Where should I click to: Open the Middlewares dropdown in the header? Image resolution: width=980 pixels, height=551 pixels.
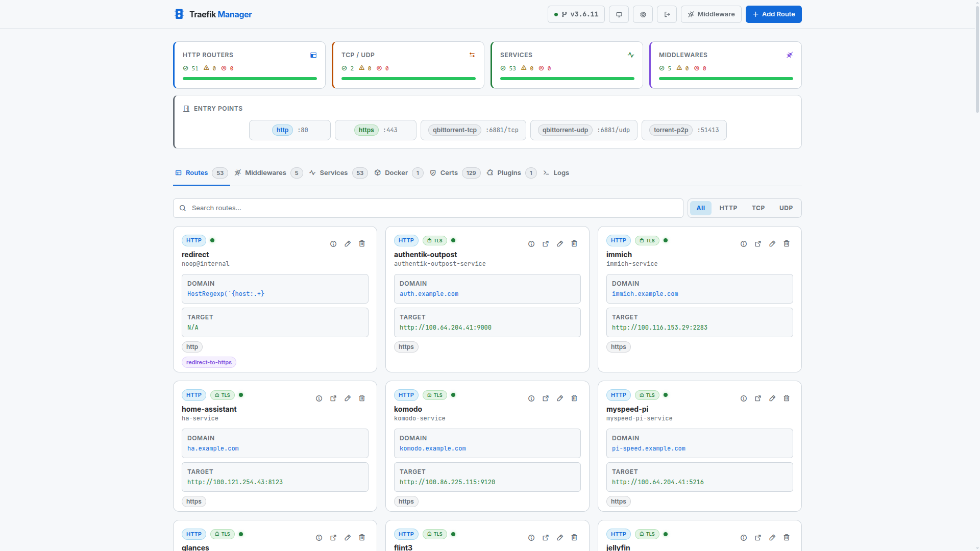click(711, 14)
